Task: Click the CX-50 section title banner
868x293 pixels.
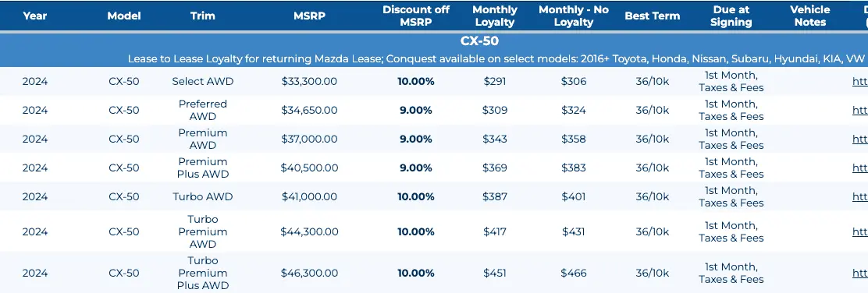Action: (x=479, y=41)
